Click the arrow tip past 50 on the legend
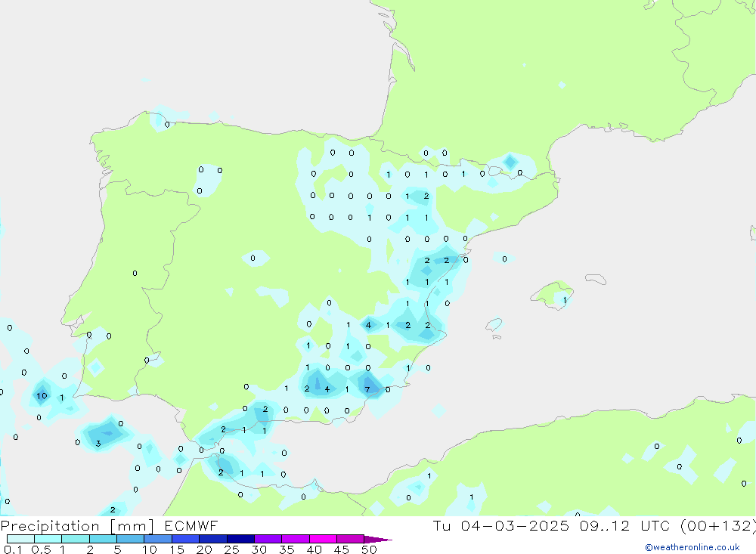The height and width of the screenshot is (554, 756). coord(379,539)
